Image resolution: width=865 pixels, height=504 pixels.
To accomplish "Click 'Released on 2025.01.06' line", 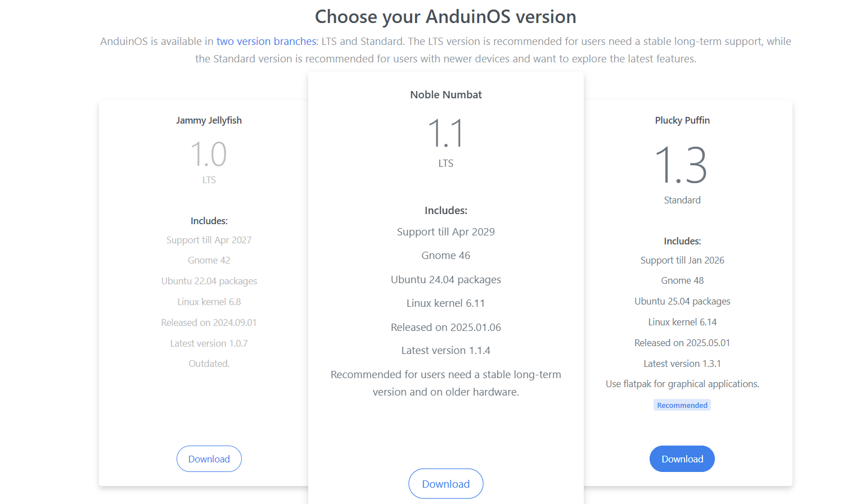I will pos(445,327).
